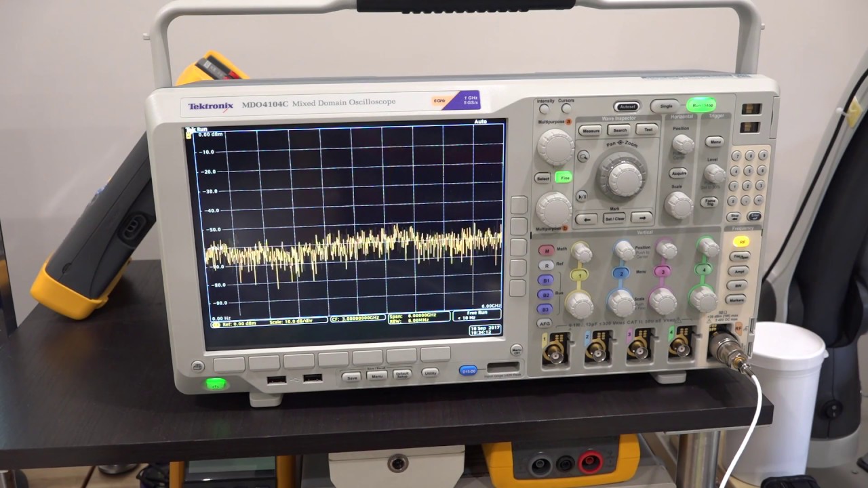
Task: Tap the Single acquisition button
Action: pos(665,106)
